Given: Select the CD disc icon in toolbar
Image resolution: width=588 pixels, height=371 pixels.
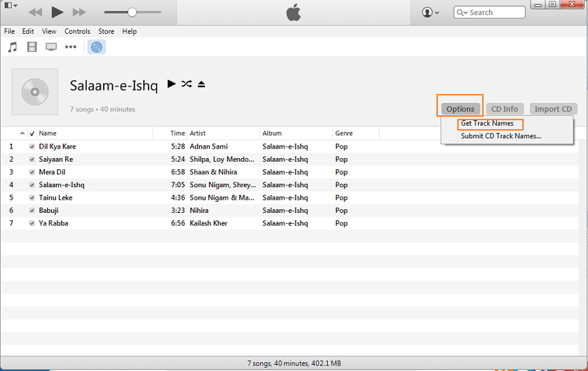Looking at the screenshot, I should [97, 47].
